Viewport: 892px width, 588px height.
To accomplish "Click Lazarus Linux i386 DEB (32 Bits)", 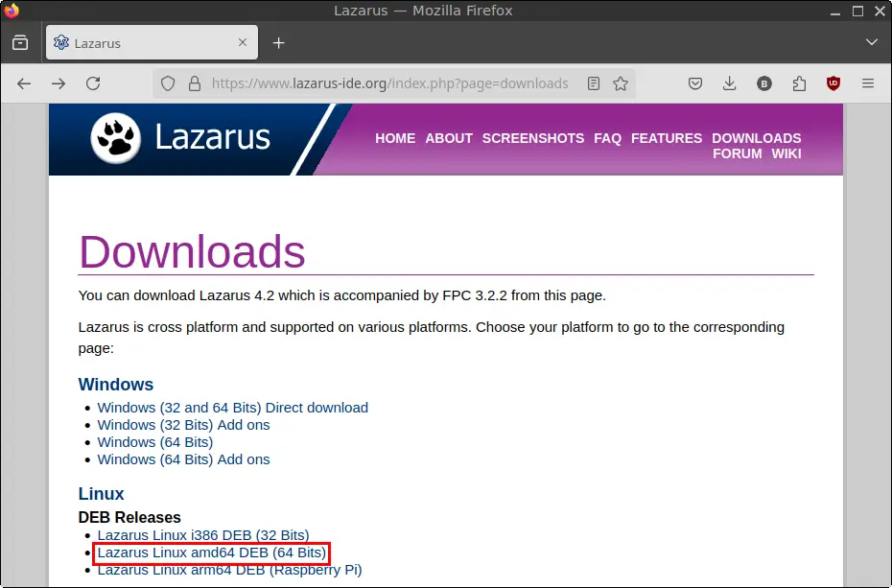I will point(203,535).
